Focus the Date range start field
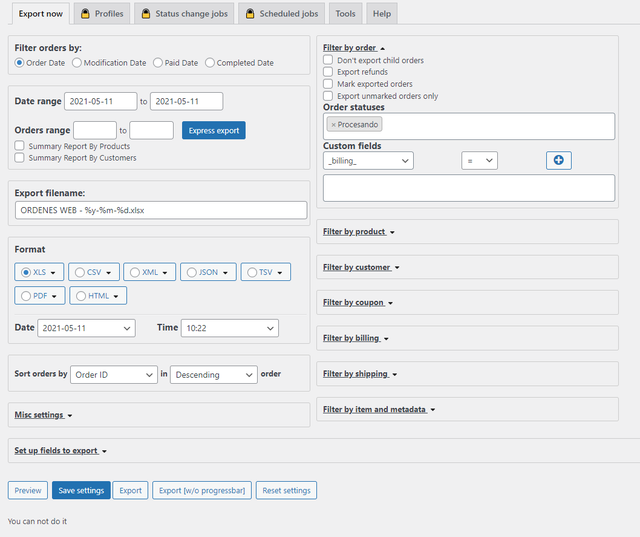 (100, 101)
